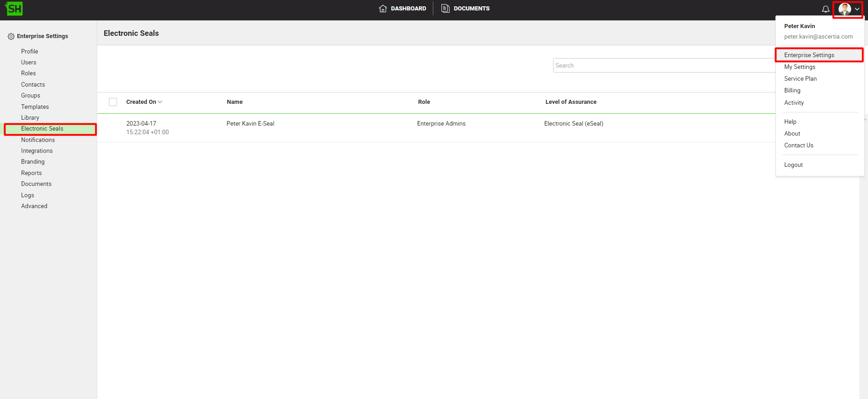Click the SigningHub logo icon
The height and width of the screenshot is (399, 868).
pyautogui.click(x=14, y=9)
